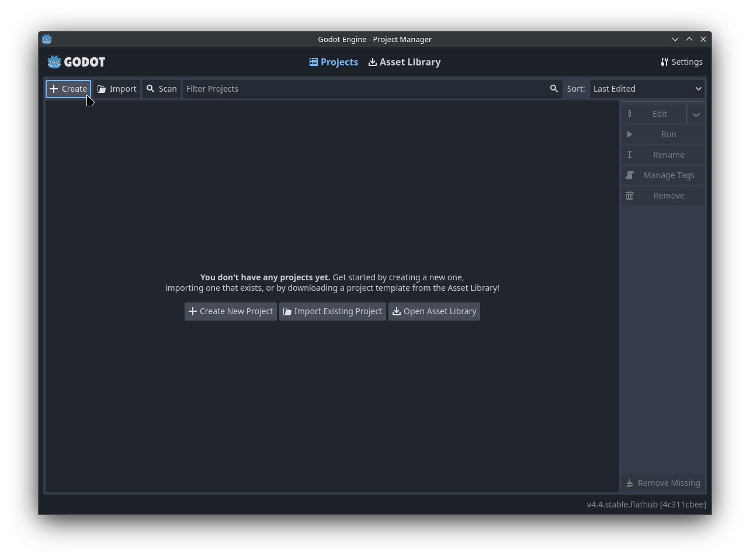
Task: Click the Manage Tags button
Action: point(662,175)
